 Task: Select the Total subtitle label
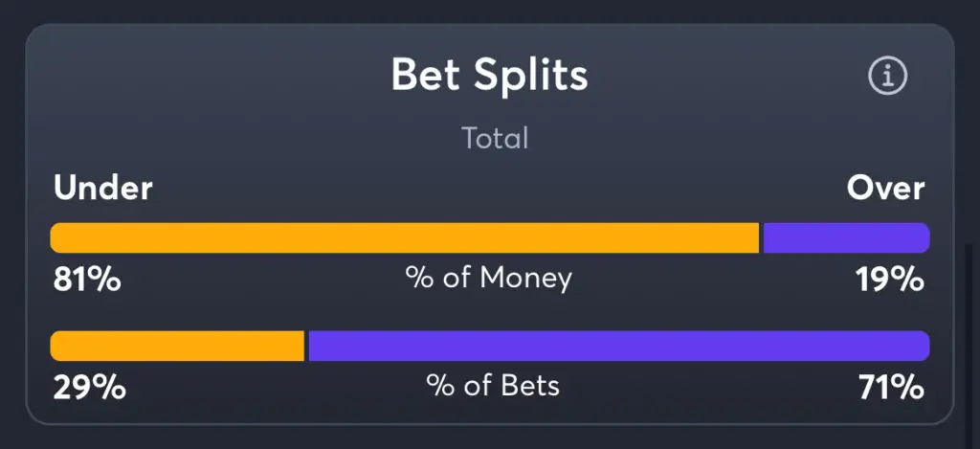[x=495, y=138]
